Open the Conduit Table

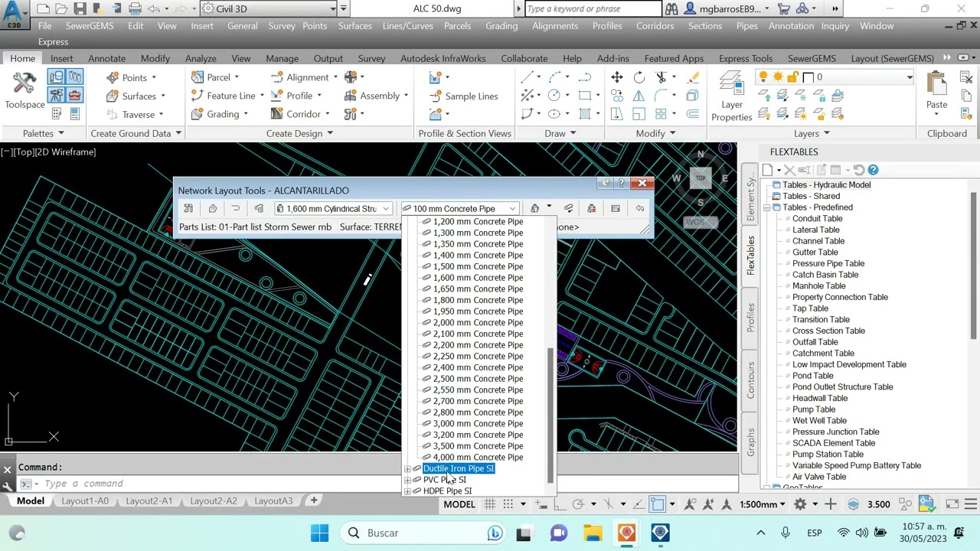pos(817,218)
